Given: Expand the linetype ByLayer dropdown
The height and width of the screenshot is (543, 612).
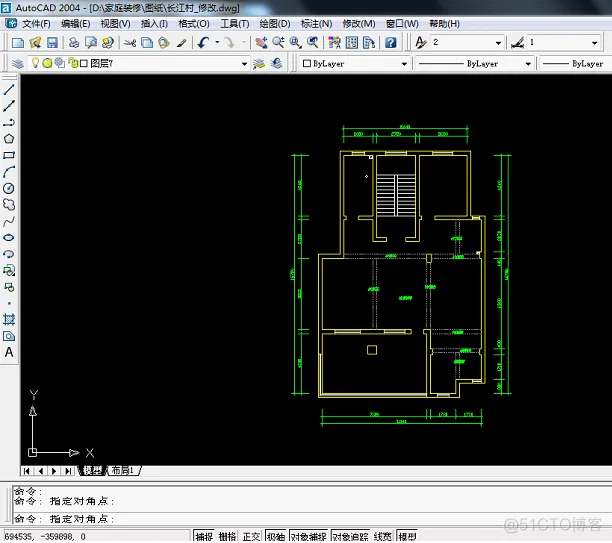Looking at the screenshot, I should (528, 63).
